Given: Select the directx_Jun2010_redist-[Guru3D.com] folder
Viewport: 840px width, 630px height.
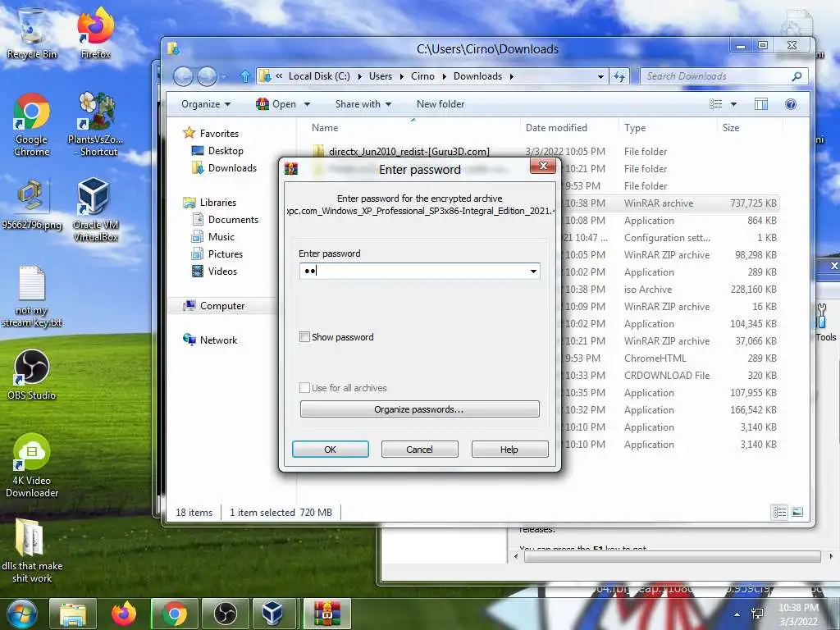Looking at the screenshot, I should click(409, 152).
